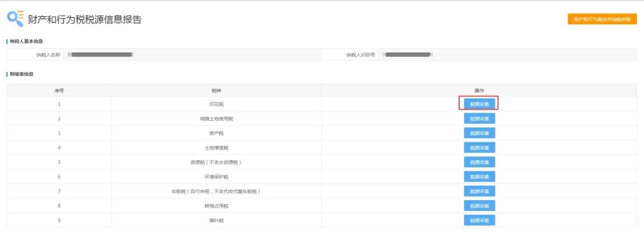
Task: Open 税源采集 for 耕地占用税
Action: tap(479, 206)
